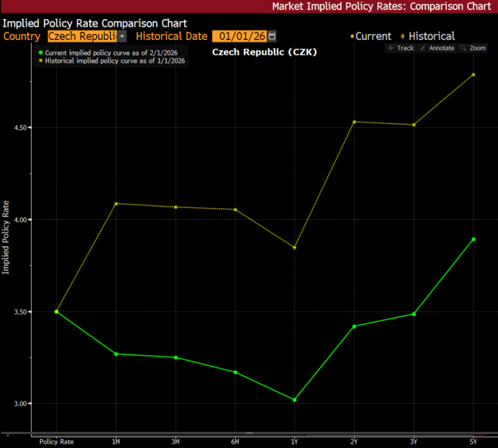Click the historical curve 1M data point
The width and height of the screenshot is (498, 448).
pyautogui.click(x=116, y=204)
